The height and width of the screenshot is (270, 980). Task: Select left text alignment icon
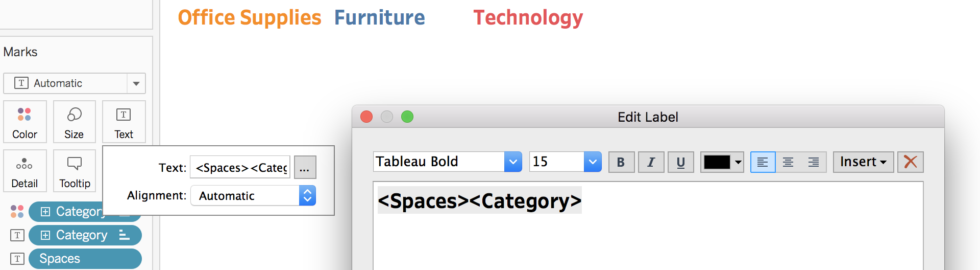tap(763, 162)
